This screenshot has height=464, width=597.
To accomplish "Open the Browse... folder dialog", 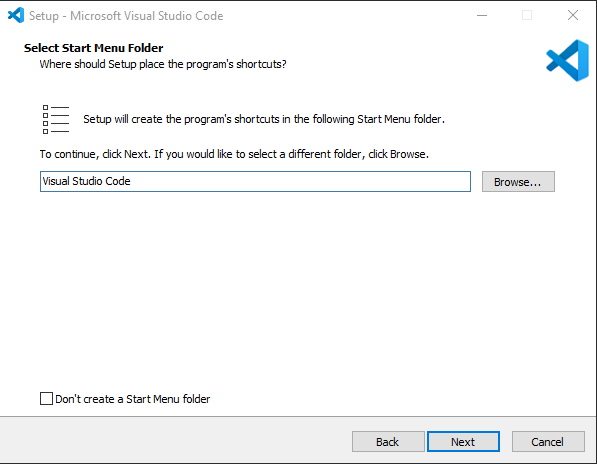I will (x=518, y=182).
